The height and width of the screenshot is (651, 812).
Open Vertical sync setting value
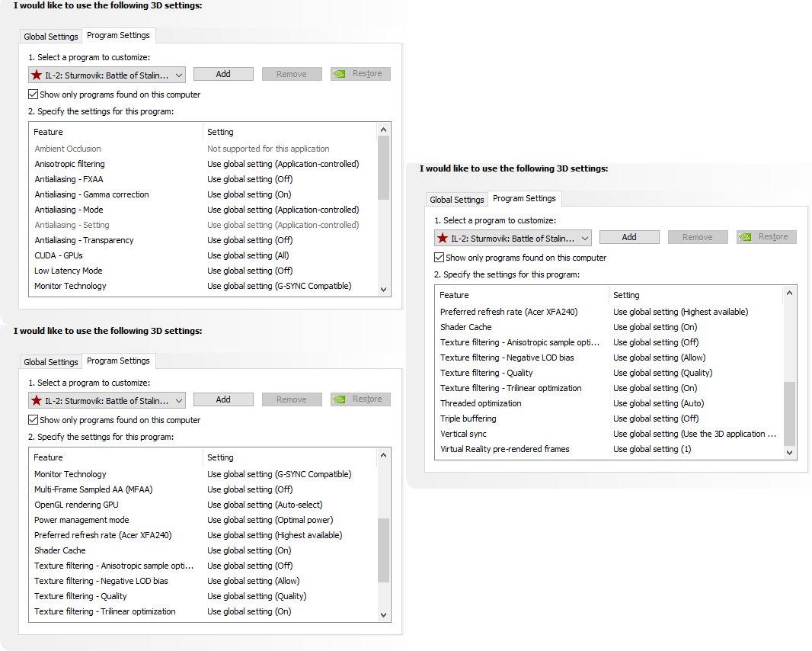click(x=695, y=434)
